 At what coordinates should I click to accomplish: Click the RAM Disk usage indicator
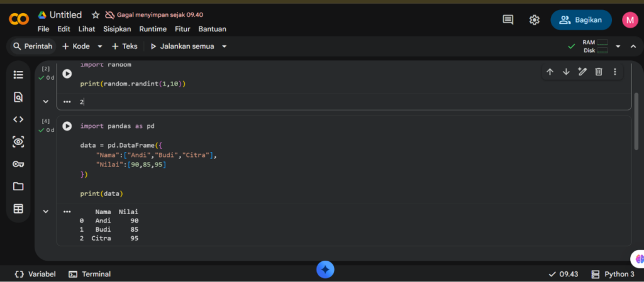tap(595, 46)
